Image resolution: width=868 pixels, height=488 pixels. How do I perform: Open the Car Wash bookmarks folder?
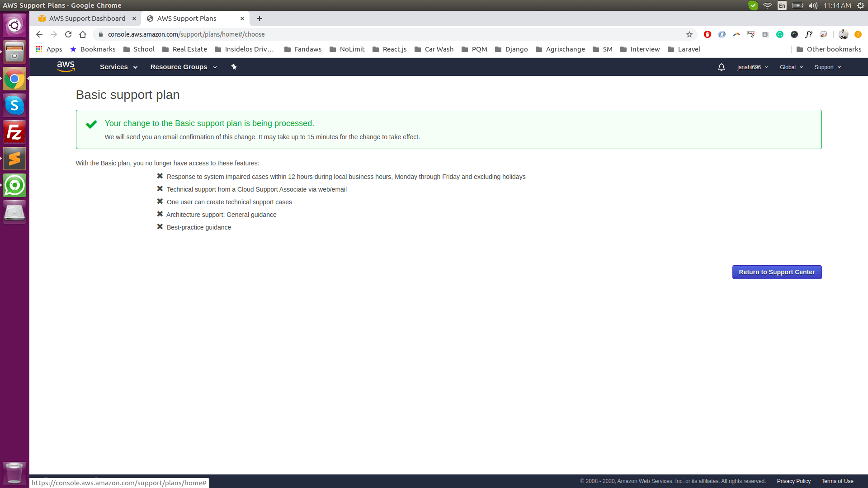(434, 49)
